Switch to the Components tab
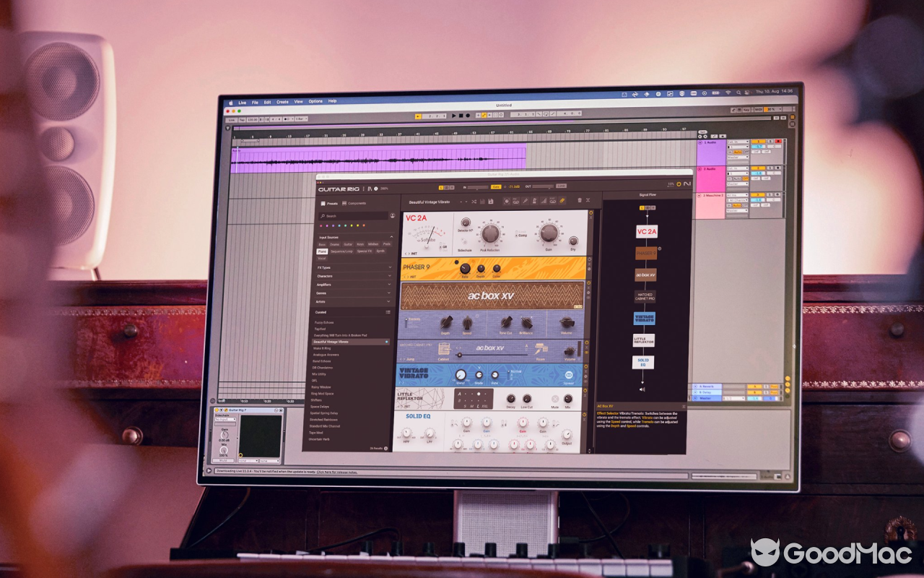 pyautogui.click(x=355, y=204)
